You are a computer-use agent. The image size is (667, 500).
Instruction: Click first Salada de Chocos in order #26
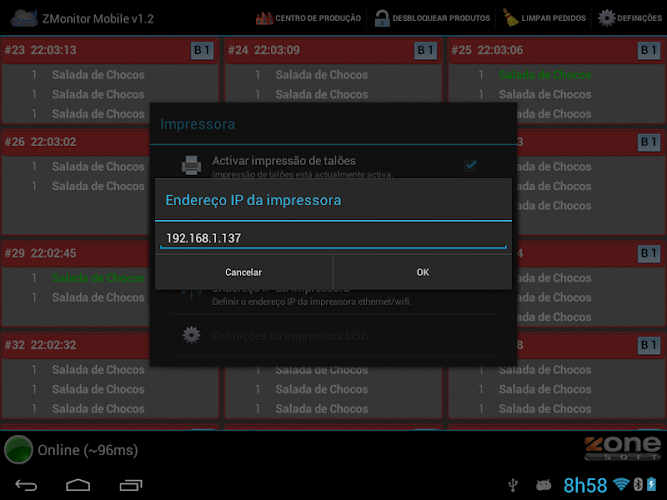(x=98, y=167)
